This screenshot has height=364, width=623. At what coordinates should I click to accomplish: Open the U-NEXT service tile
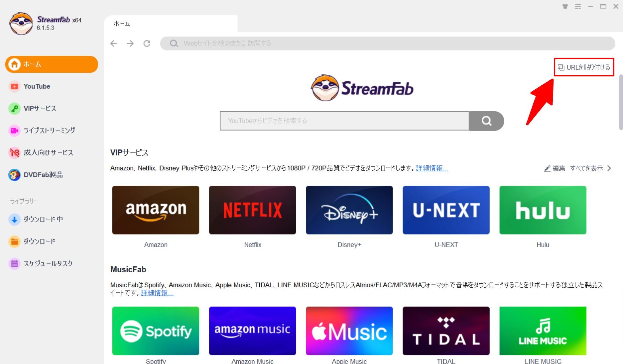coord(446,210)
